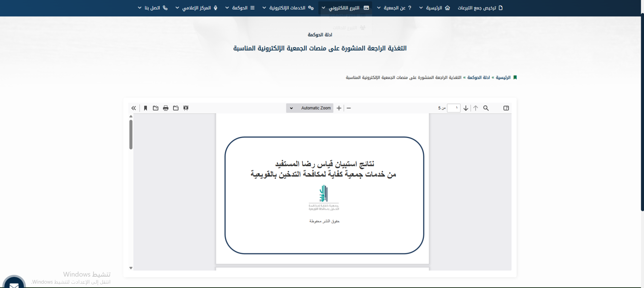Screen dimensions: 644x288
Task: Open the PDF find search tool
Action: [x=486, y=108]
